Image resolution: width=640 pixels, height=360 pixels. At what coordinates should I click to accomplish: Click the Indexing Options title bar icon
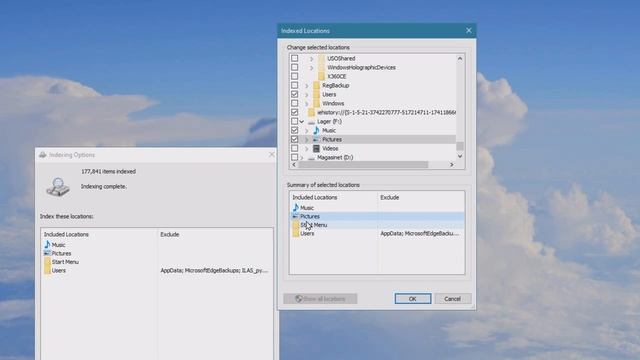click(43, 155)
